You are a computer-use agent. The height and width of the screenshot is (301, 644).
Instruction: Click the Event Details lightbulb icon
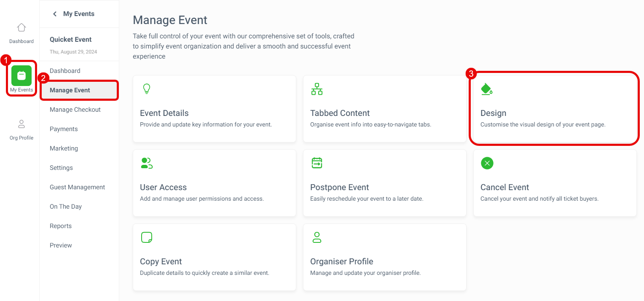[x=147, y=89]
